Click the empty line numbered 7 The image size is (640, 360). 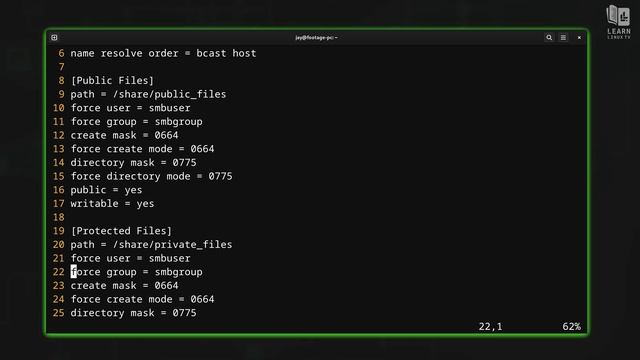62,67
